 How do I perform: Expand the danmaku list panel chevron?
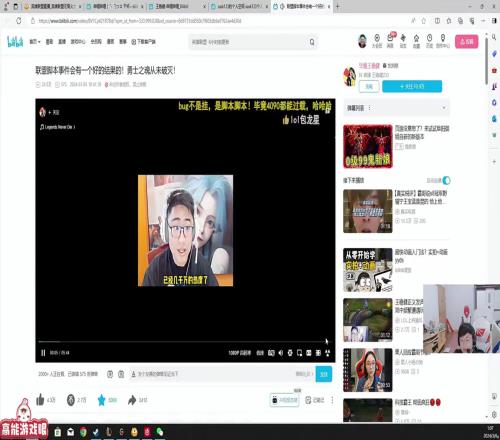pyautogui.click(x=444, y=108)
